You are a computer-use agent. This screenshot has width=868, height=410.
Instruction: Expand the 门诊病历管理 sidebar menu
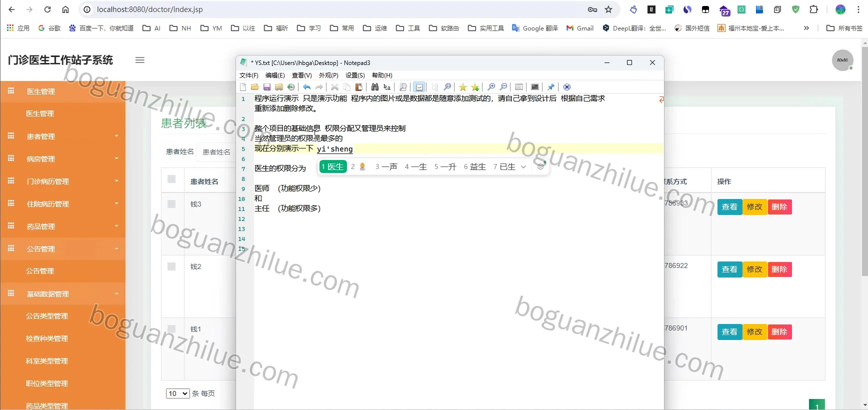click(62, 181)
